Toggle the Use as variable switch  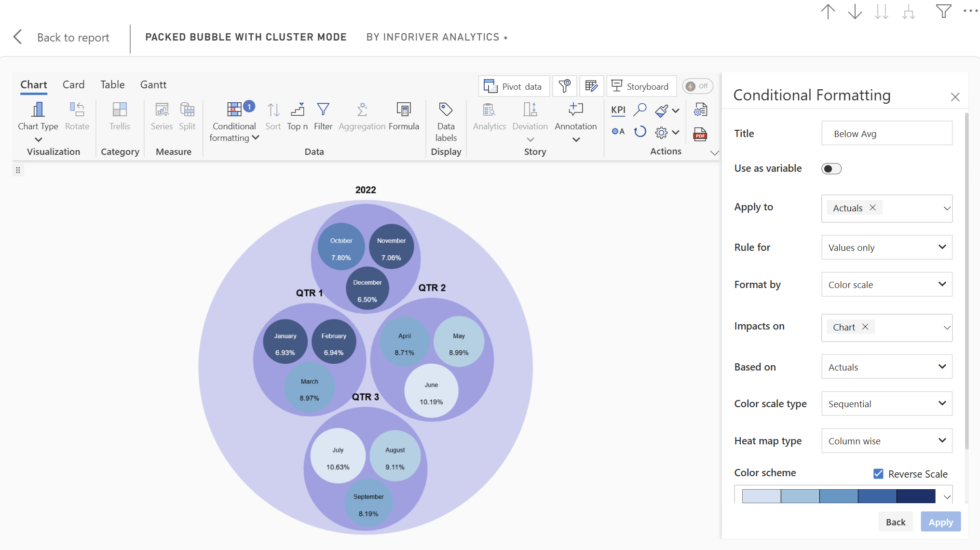(x=831, y=168)
